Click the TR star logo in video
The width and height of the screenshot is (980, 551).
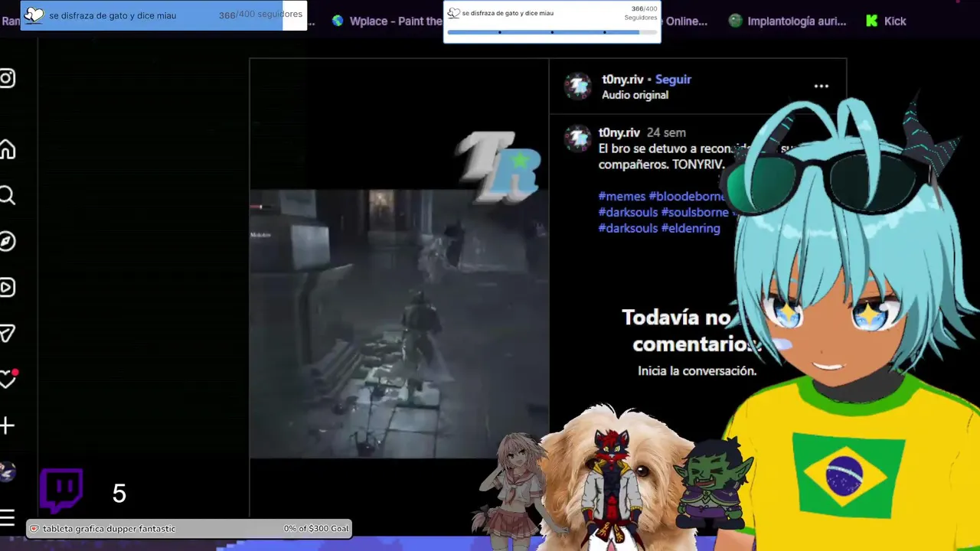[499, 167]
